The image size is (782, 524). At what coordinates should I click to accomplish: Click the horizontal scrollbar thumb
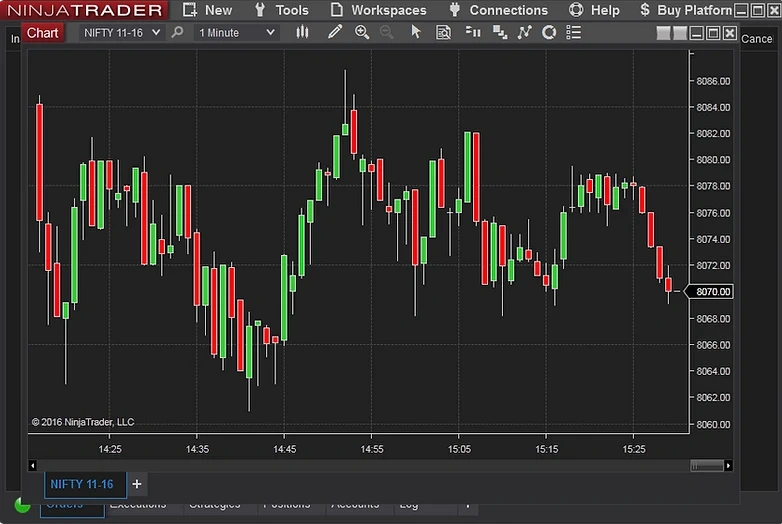(707, 466)
